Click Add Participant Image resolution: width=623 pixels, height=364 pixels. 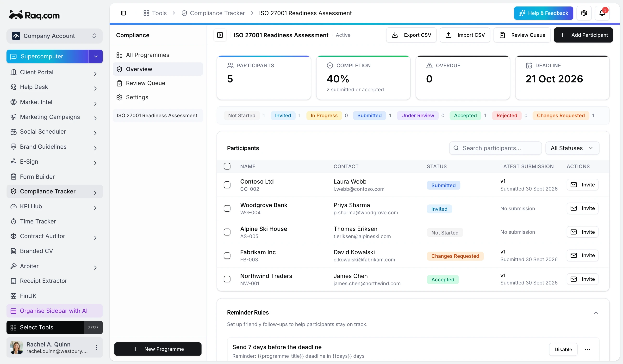click(x=583, y=35)
